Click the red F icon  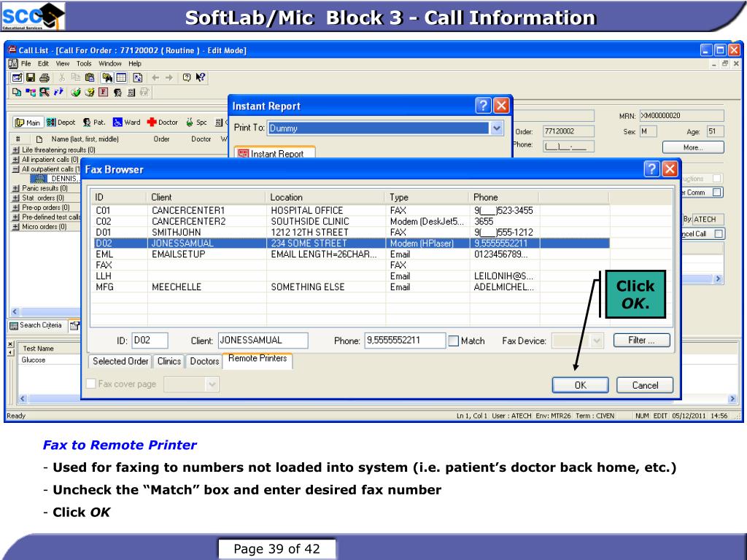[x=103, y=92]
